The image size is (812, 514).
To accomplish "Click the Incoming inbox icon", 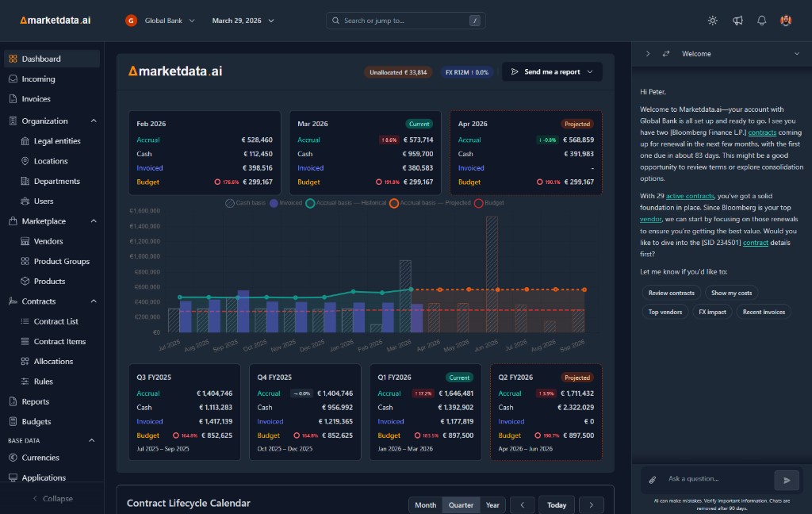I will (x=13, y=79).
